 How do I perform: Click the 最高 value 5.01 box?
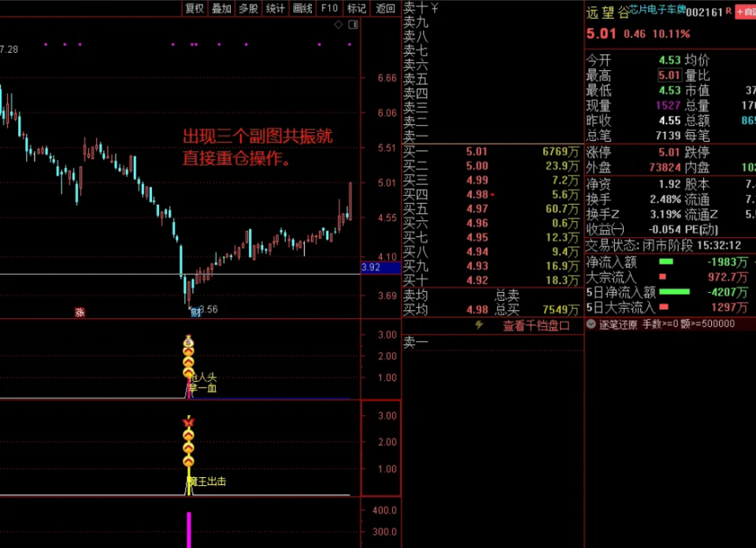(669, 75)
